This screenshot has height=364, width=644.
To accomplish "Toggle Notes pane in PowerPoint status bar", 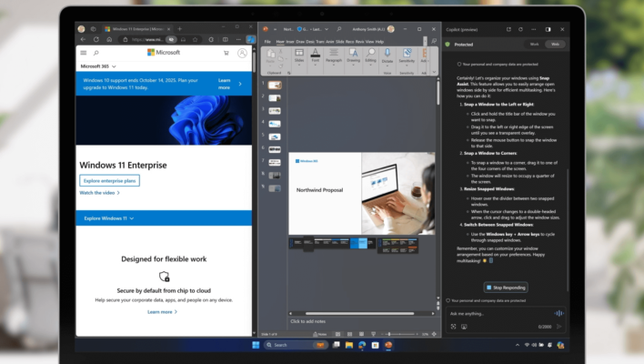I will (x=320, y=334).
